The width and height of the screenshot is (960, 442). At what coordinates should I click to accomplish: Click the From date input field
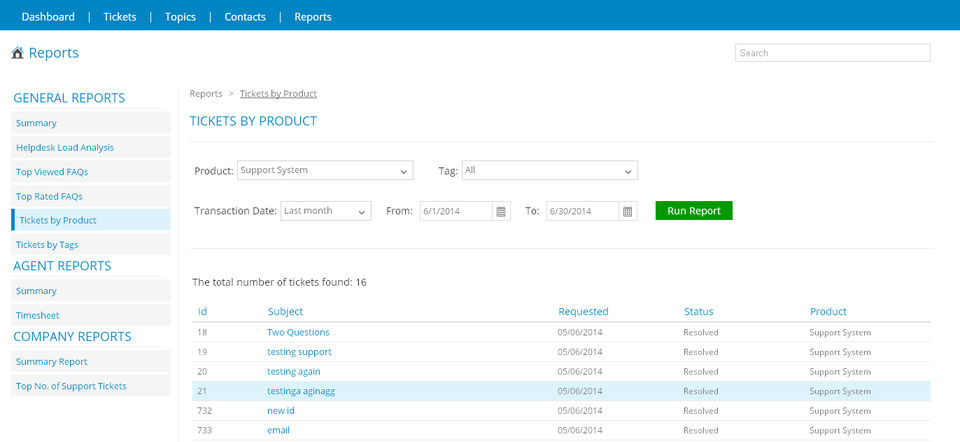click(x=455, y=211)
